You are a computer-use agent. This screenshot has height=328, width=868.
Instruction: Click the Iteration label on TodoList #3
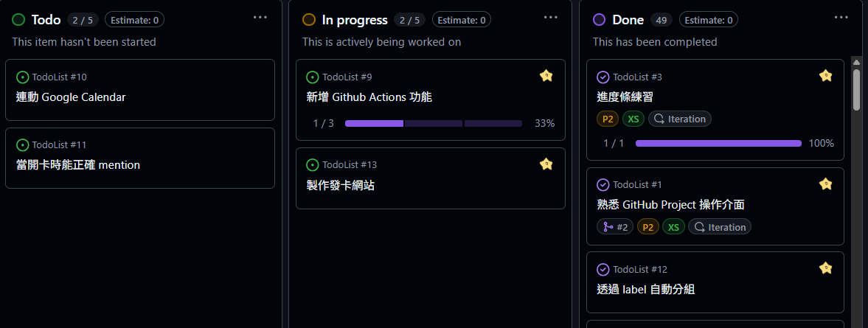(680, 119)
